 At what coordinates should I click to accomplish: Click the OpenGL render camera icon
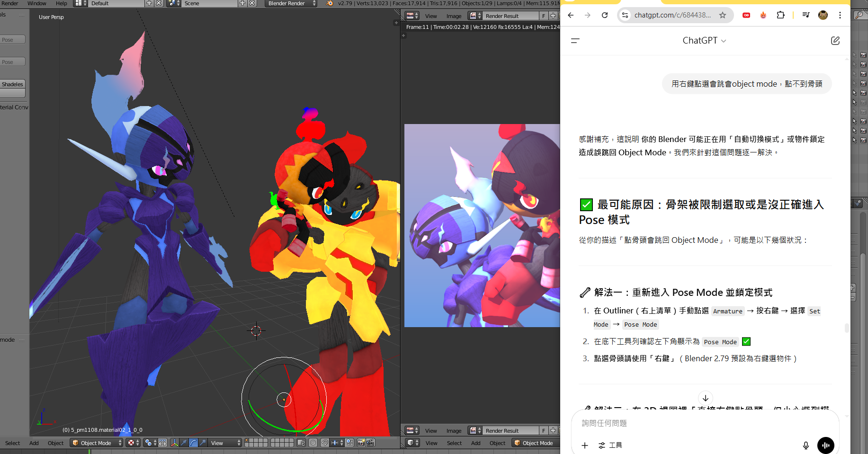(x=361, y=443)
